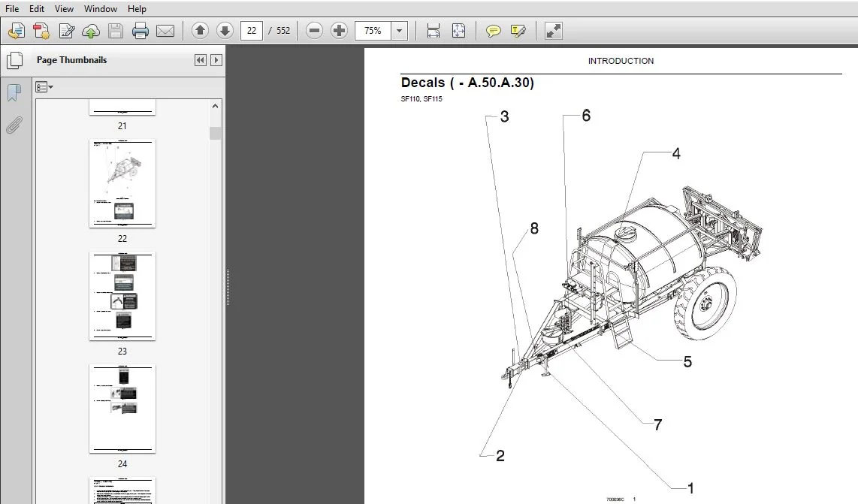
Task: Select the Highlight text tool
Action: (518, 32)
